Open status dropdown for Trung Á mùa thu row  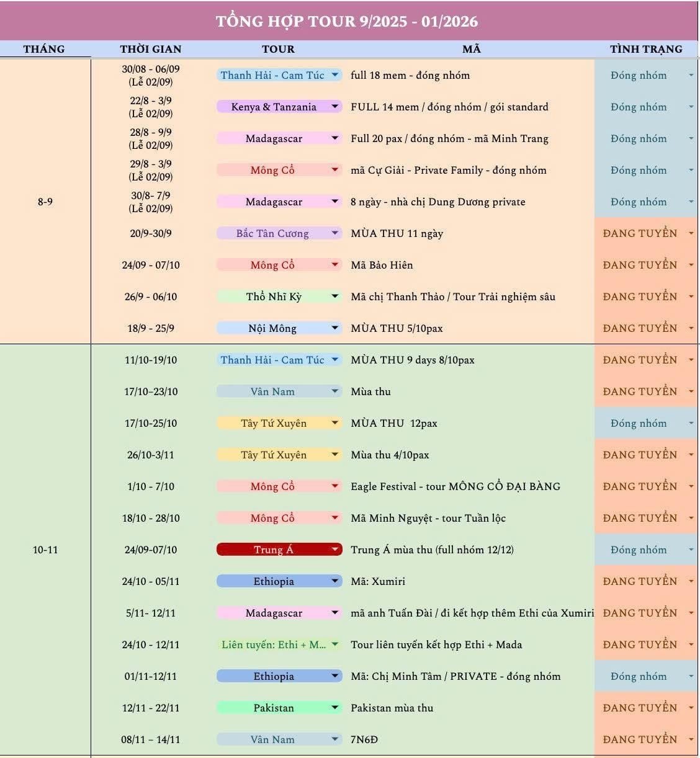point(691,550)
